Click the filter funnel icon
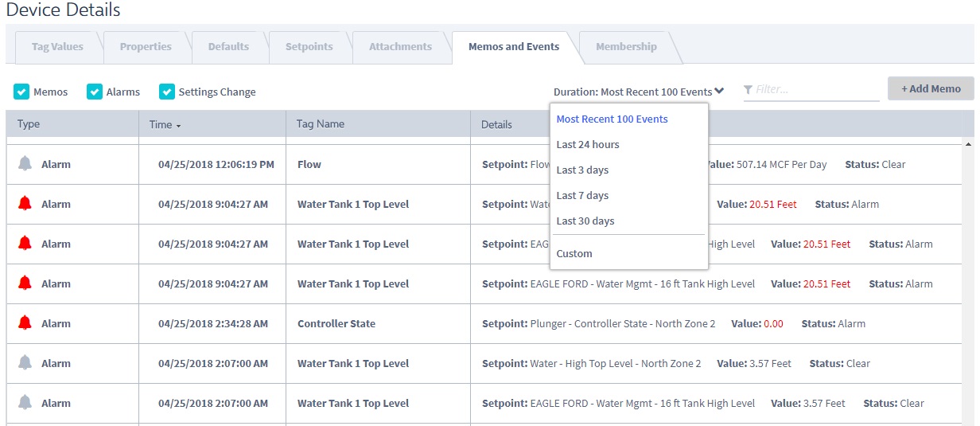 [748, 90]
